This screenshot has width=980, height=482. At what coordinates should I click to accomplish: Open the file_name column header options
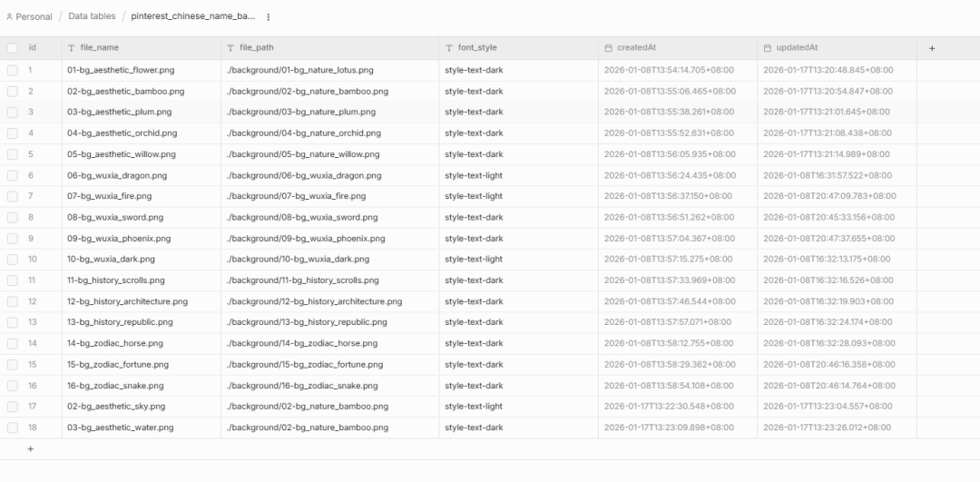(x=99, y=48)
